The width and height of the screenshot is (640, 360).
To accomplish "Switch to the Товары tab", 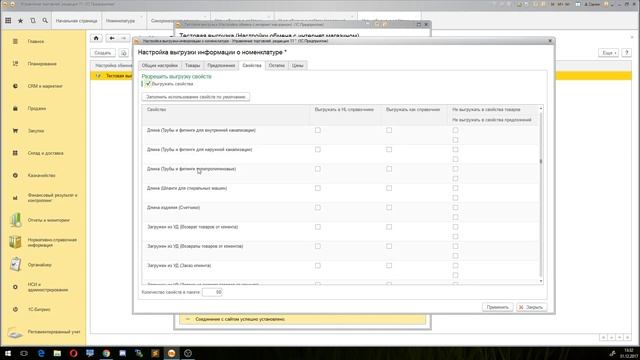I will click(192, 65).
